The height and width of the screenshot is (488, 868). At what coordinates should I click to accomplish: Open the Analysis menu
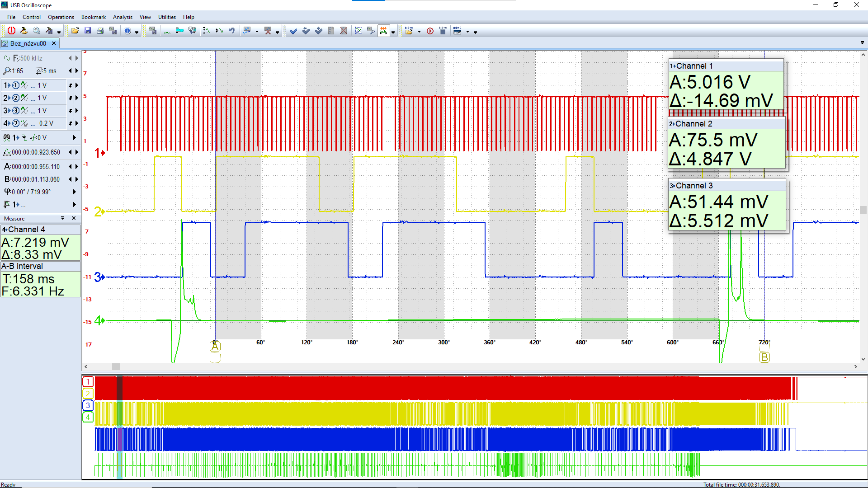(x=123, y=17)
